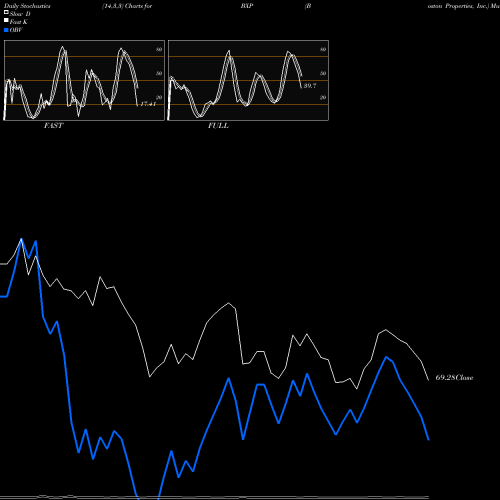
Task: Open the FULL stochastic chart panel
Action: [x=248, y=80]
